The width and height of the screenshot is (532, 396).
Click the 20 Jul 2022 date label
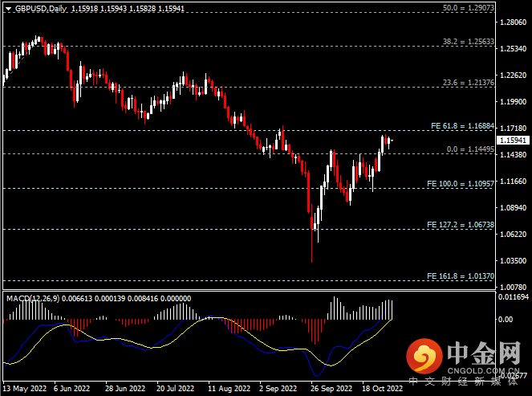[x=176, y=389]
